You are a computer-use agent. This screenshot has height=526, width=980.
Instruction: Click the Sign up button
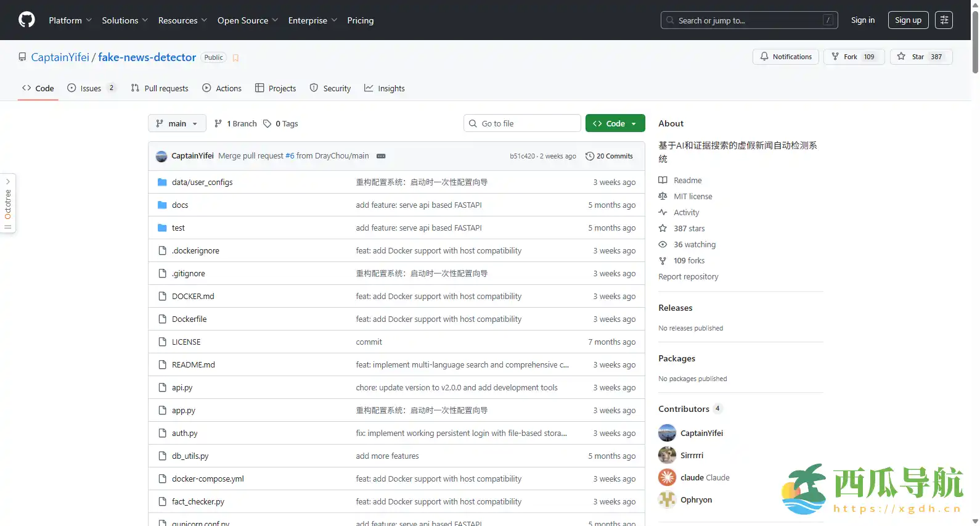click(x=908, y=20)
